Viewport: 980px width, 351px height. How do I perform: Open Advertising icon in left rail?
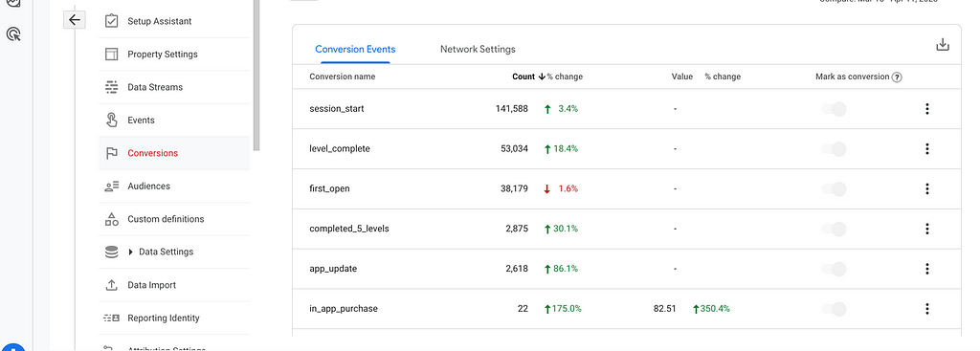pos(13,33)
